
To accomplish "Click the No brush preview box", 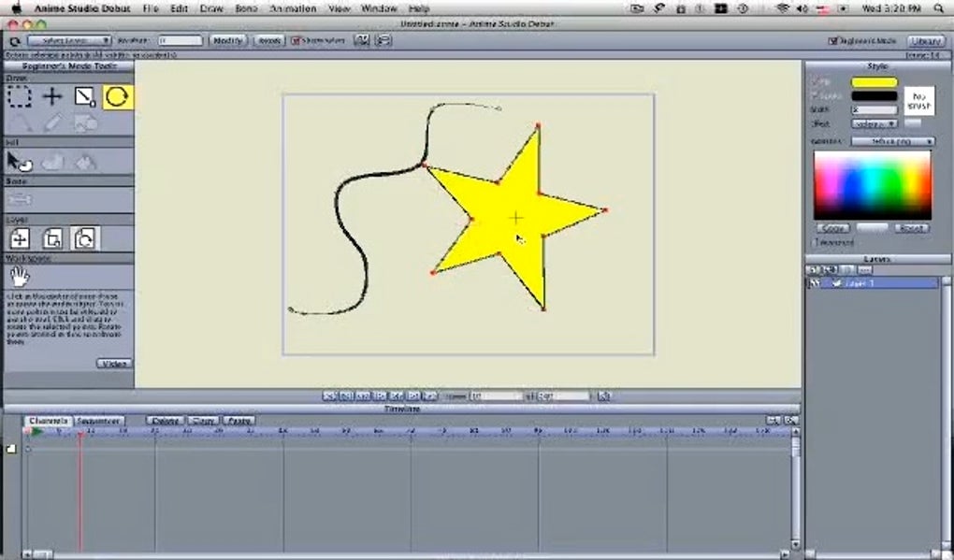I will pos(918,102).
